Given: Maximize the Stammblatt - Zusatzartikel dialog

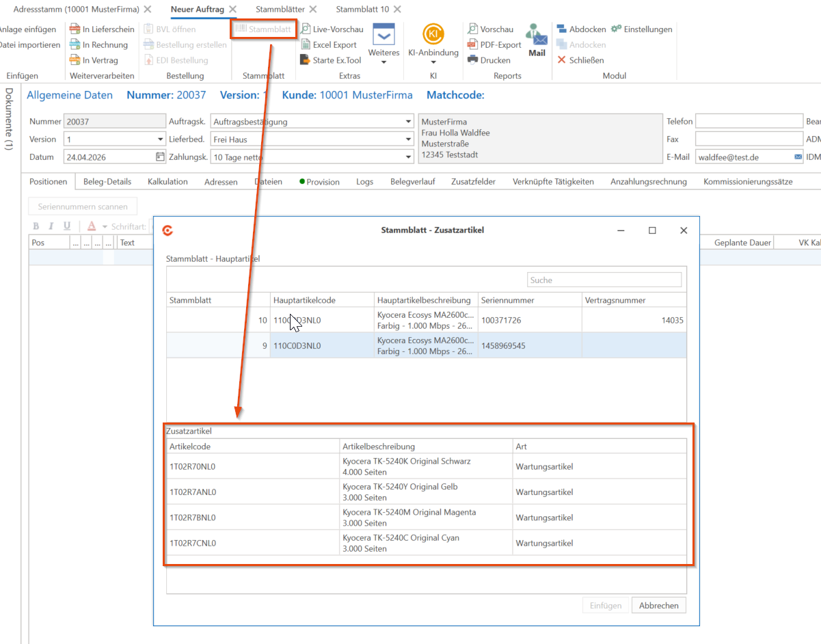Looking at the screenshot, I should [x=652, y=230].
